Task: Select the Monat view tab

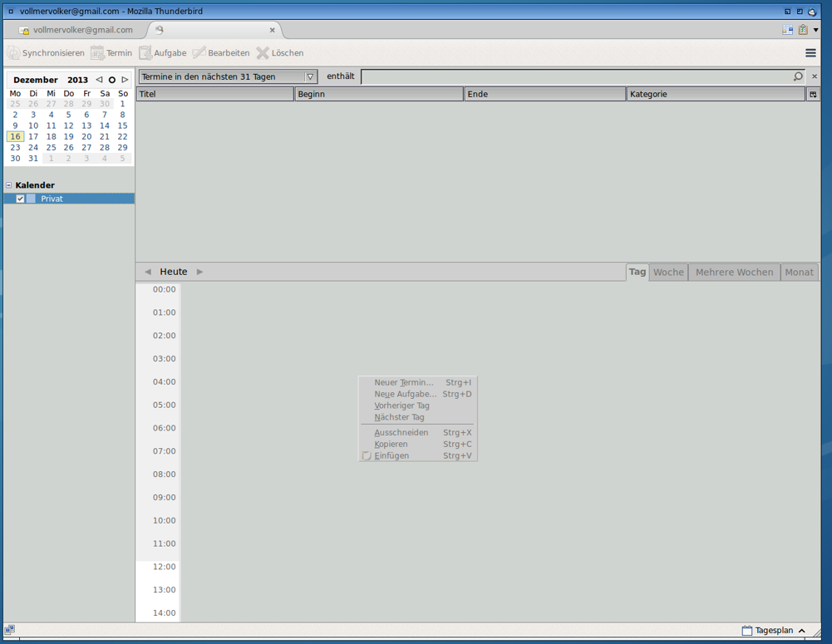Action: (799, 273)
